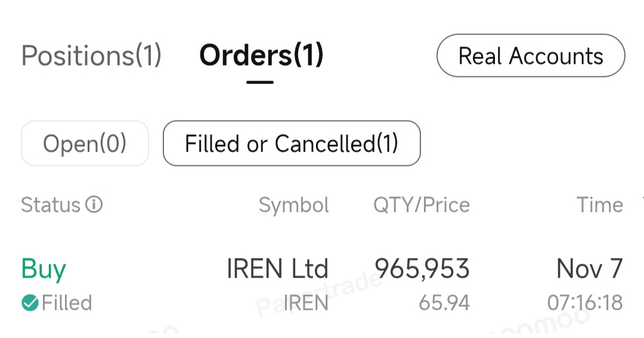Open Real Accounts
Screen dimensions: 644x338
(531, 56)
